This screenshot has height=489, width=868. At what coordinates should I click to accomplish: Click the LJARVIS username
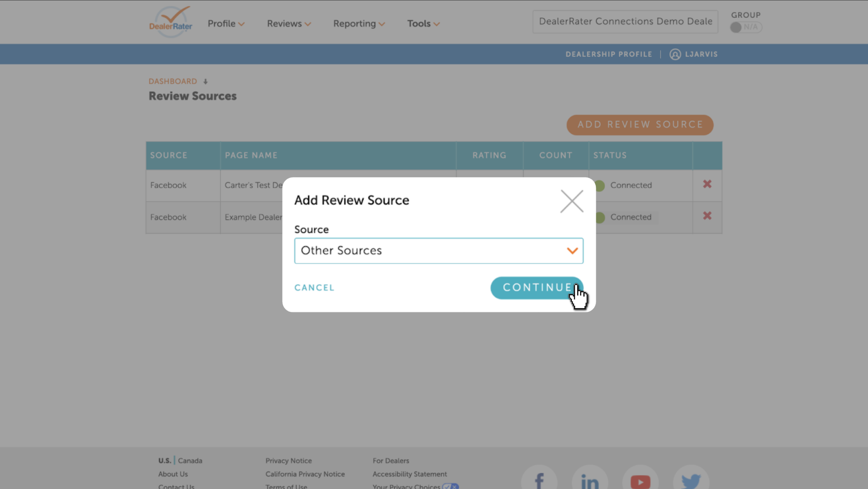(x=701, y=54)
